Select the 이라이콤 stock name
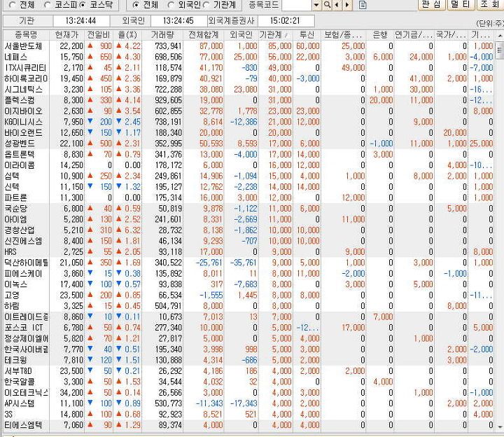The image size is (504, 437). pyautogui.click(x=20, y=165)
